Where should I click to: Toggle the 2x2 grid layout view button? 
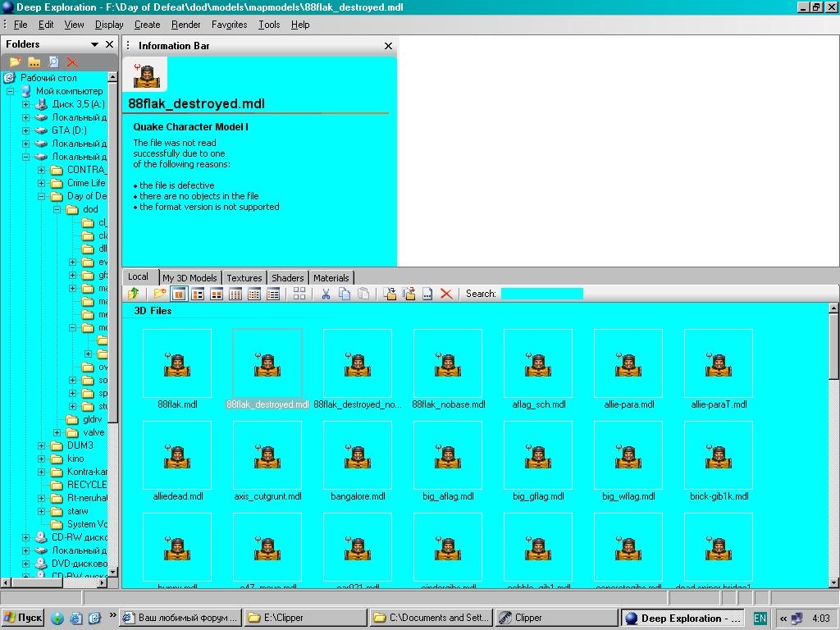coord(299,294)
